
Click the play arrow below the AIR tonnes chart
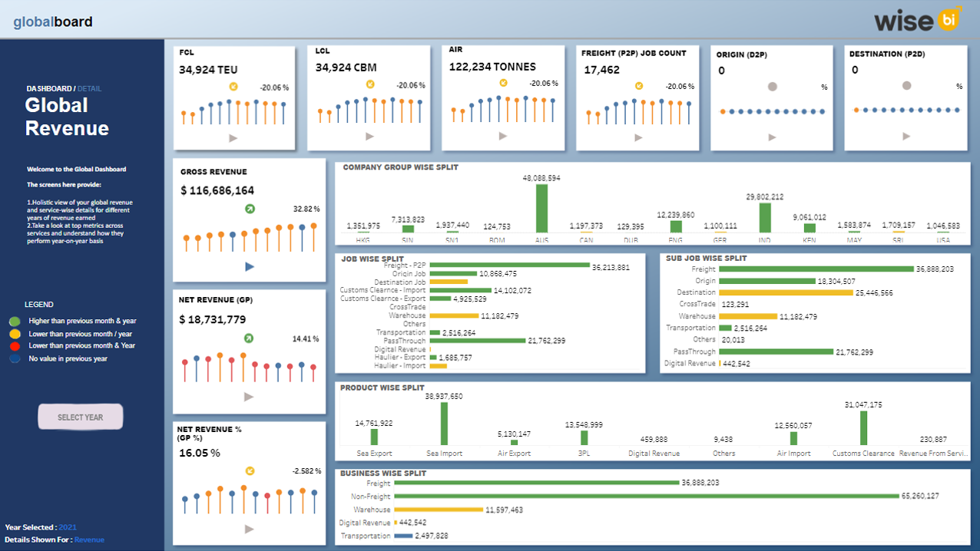[503, 135]
